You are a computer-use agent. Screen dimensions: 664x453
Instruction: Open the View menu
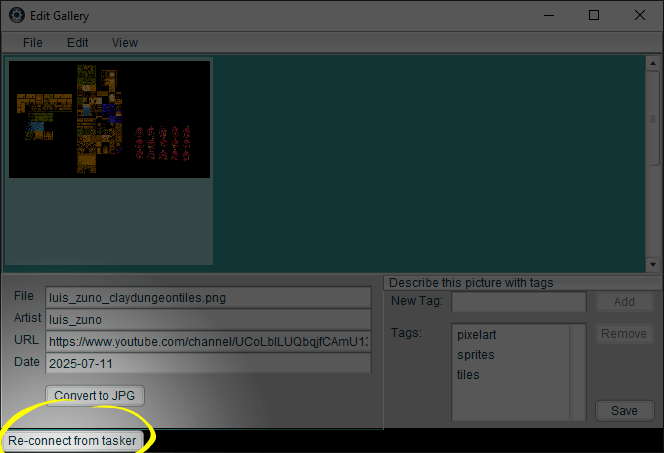[x=125, y=43]
